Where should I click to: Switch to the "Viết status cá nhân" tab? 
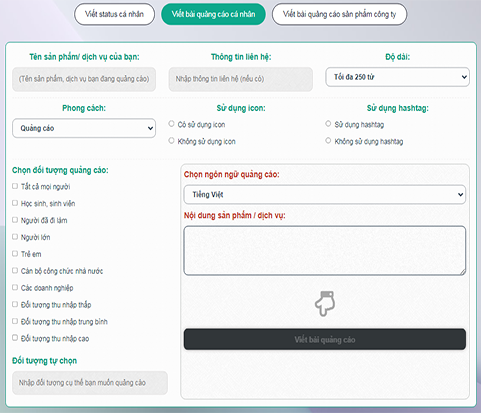[114, 14]
